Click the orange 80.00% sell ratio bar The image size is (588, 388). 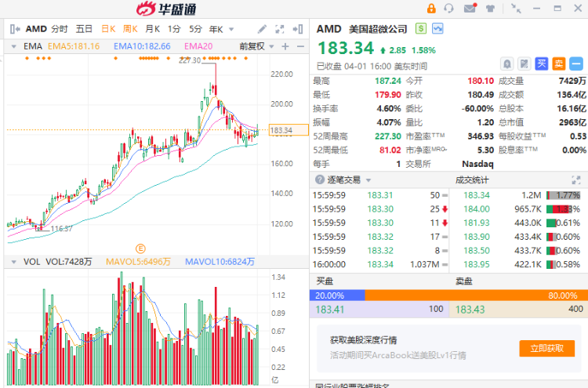(x=476, y=296)
